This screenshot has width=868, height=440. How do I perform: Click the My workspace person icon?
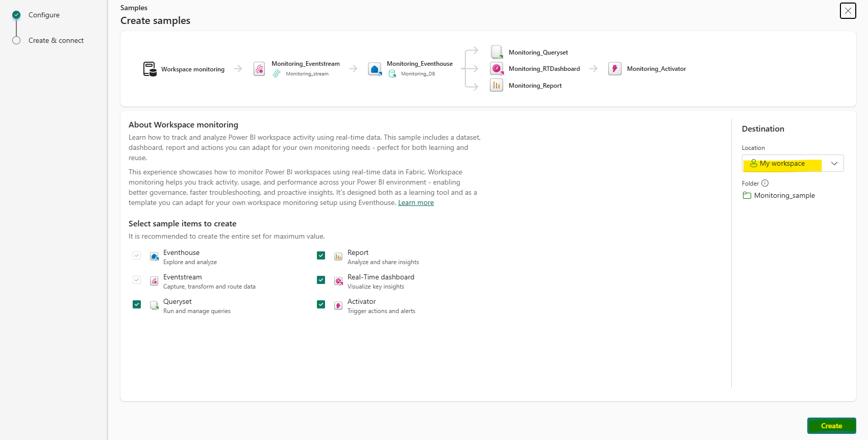click(754, 163)
